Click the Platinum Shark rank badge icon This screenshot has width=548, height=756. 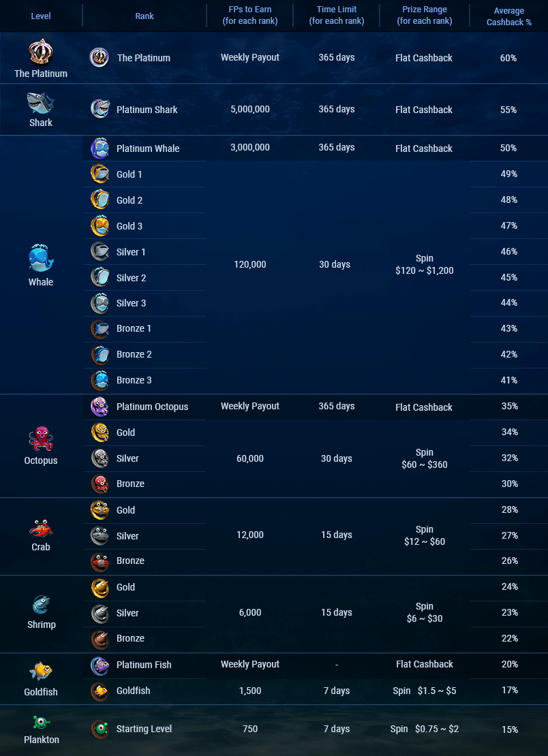100,109
